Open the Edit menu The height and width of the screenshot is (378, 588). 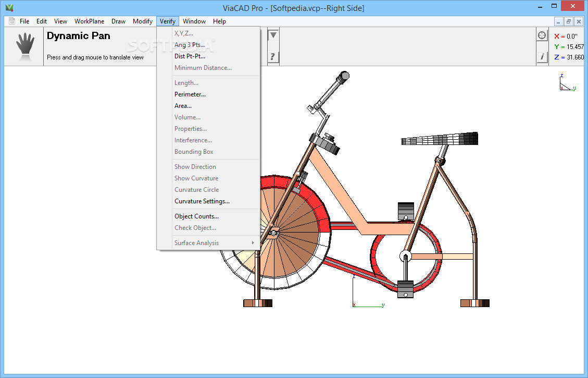(x=41, y=21)
